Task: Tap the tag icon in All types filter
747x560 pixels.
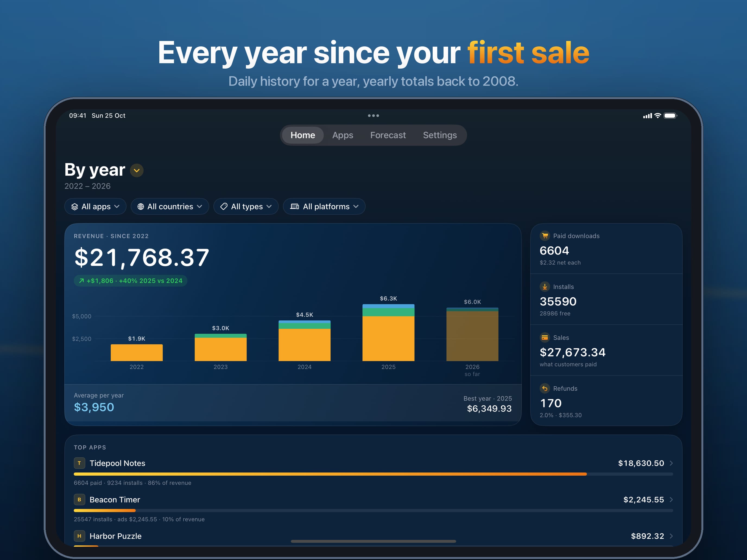Action: [224, 206]
